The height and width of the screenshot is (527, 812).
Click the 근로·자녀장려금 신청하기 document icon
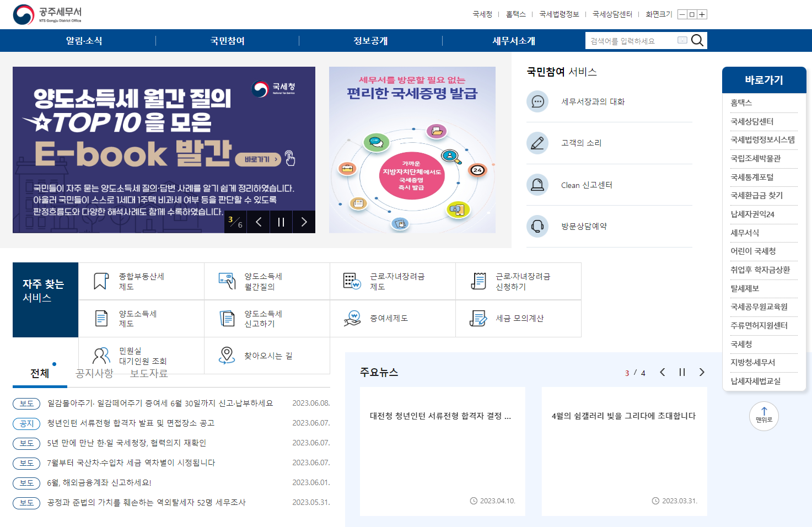pos(478,281)
